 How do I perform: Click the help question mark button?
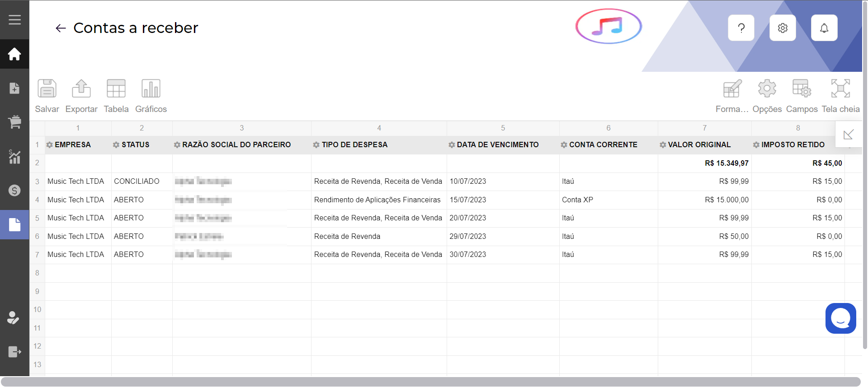click(x=741, y=28)
